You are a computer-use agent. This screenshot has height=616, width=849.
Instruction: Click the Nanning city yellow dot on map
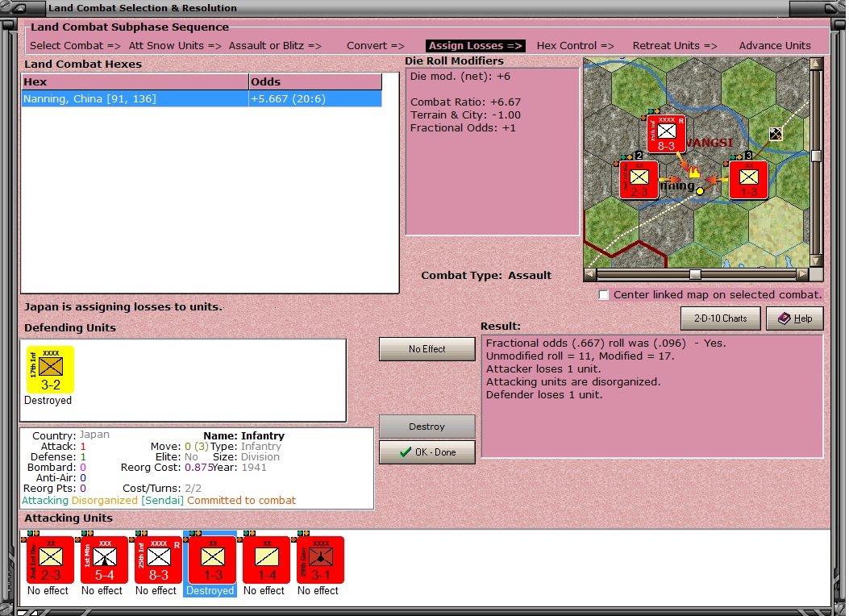tap(700, 190)
